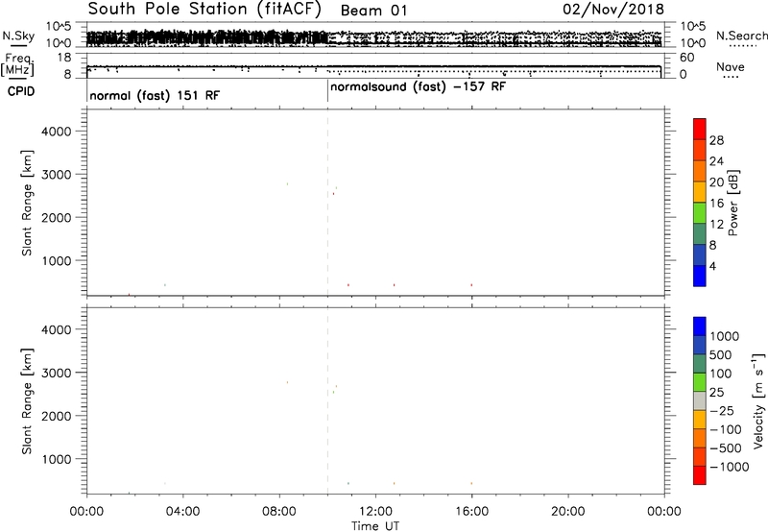
Task: Click the "South Pole Station (fitACF)" title
Action: 204,9
